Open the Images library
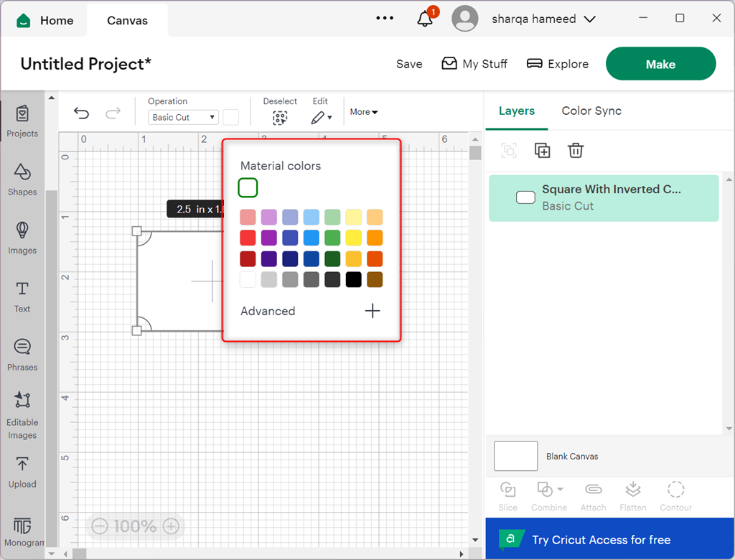 coord(22,238)
